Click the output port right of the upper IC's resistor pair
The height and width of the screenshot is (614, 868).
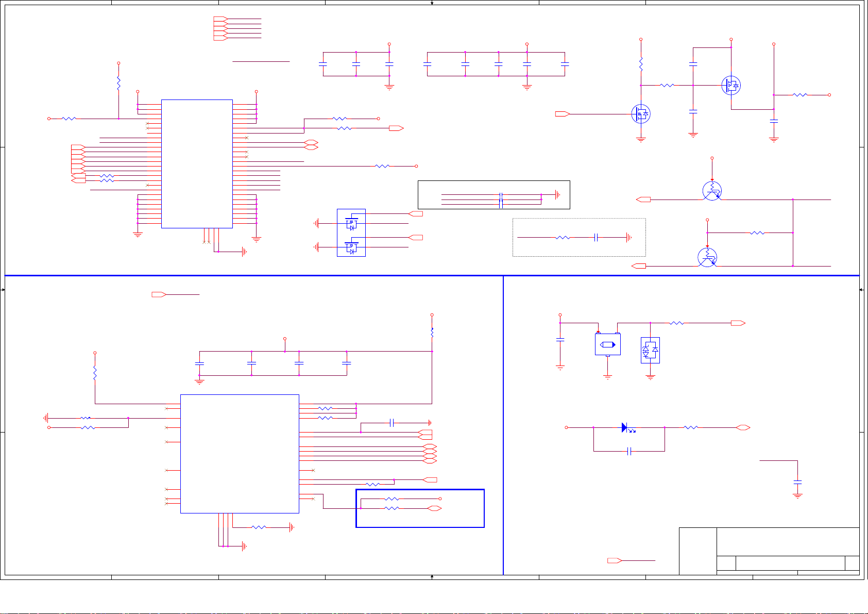396,128
